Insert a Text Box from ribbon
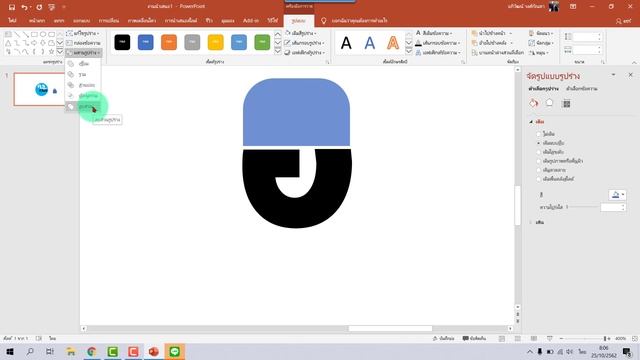 click(83, 43)
